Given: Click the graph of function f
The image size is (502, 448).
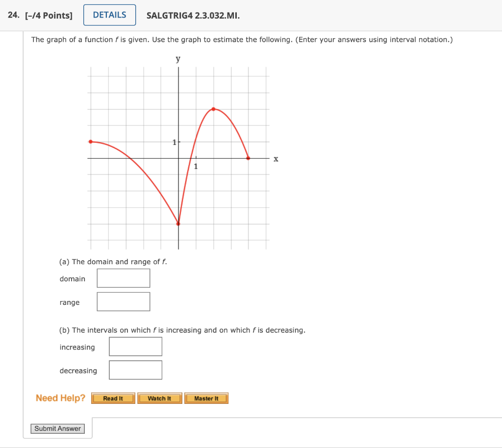Looking at the screenshot, I should pos(178,157).
